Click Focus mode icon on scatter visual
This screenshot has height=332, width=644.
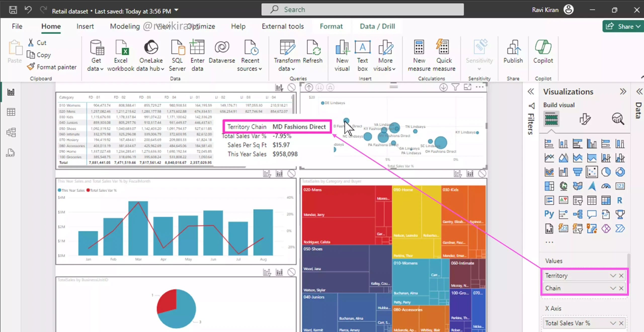point(467,87)
